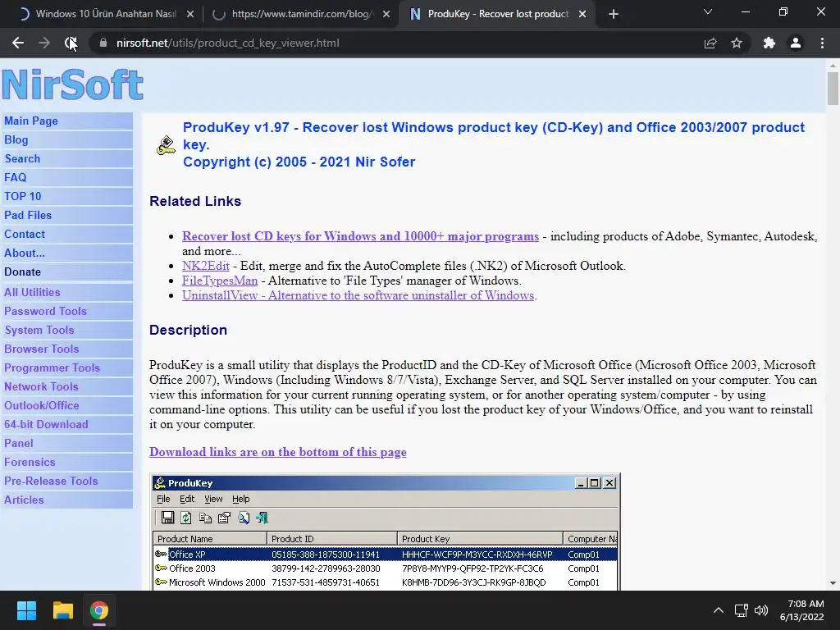The width and height of the screenshot is (840, 630).
Task: Open Recover lost CD keys link
Action: coord(360,236)
